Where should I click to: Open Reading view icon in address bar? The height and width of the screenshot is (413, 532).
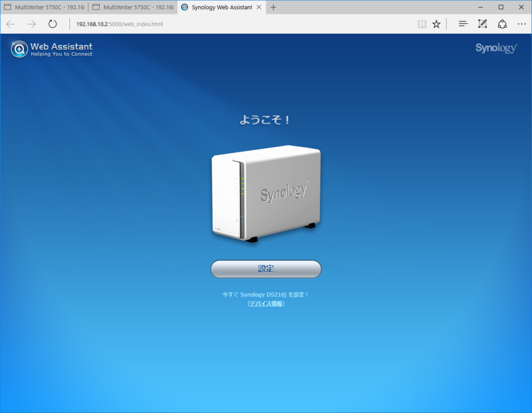tap(422, 24)
